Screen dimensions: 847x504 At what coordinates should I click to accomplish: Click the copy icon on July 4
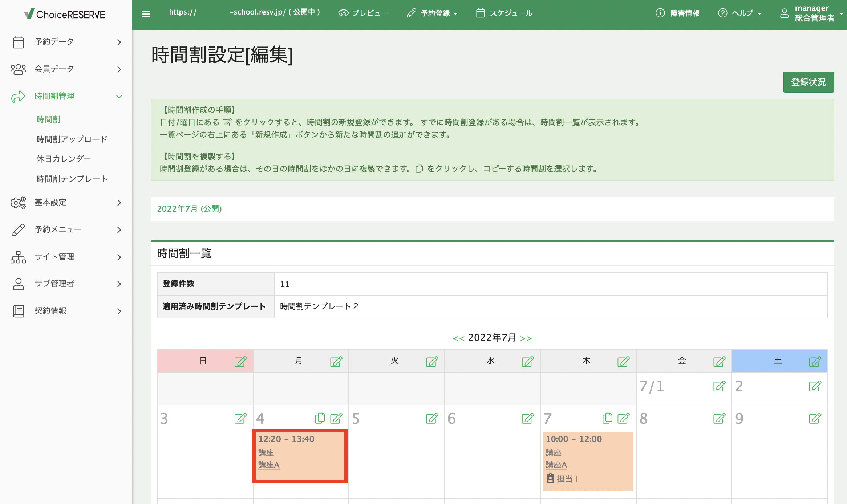pyautogui.click(x=320, y=418)
